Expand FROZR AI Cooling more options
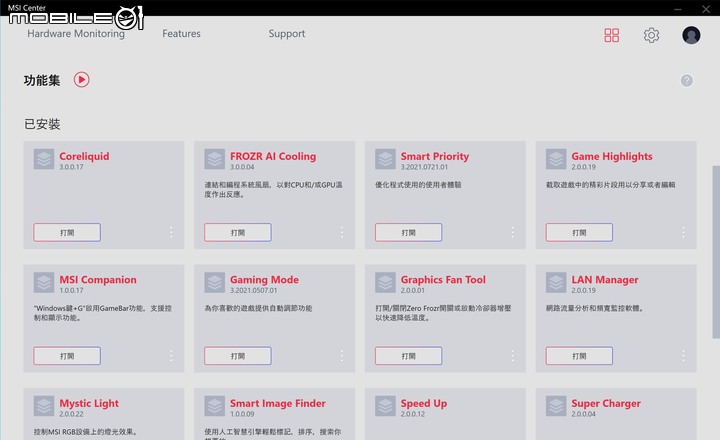Screen dimensions: 720x440 point(342,232)
